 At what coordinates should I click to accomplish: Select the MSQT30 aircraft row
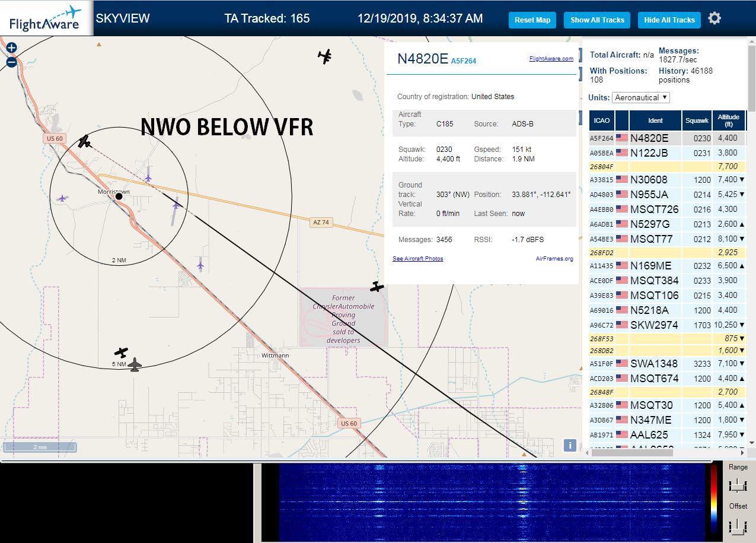pyautogui.click(x=667, y=405)
